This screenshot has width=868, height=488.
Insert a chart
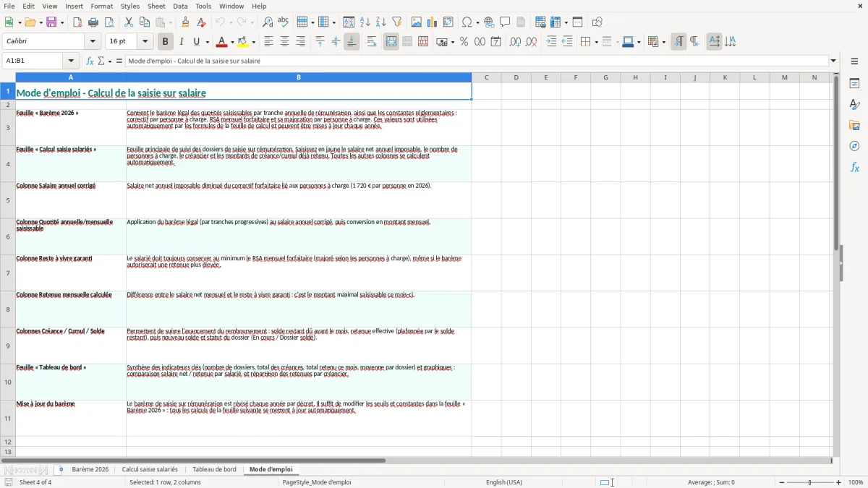[433, 22]
